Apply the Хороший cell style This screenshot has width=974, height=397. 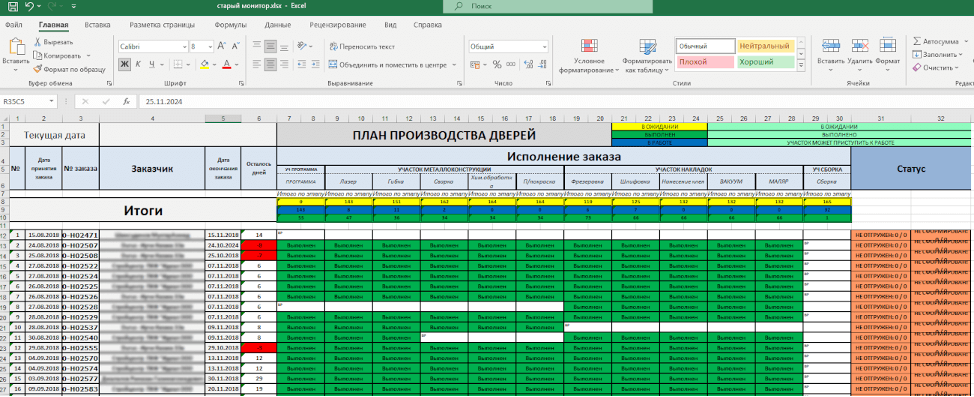(765, 62)
